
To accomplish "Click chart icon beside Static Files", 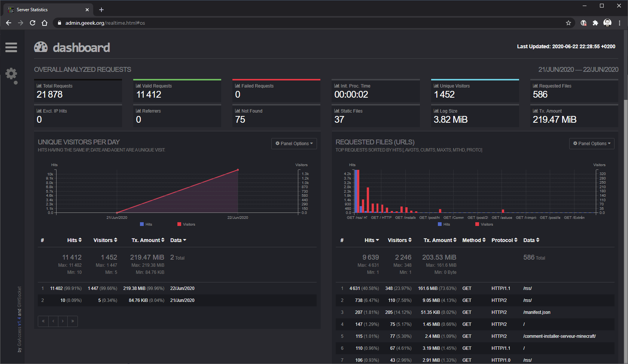I will click(x=336, y=111).
